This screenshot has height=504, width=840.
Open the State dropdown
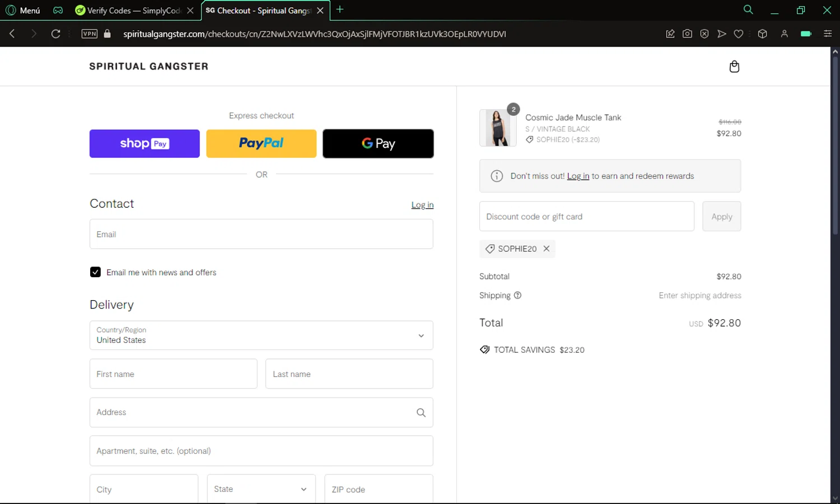[x=261, y=489]
